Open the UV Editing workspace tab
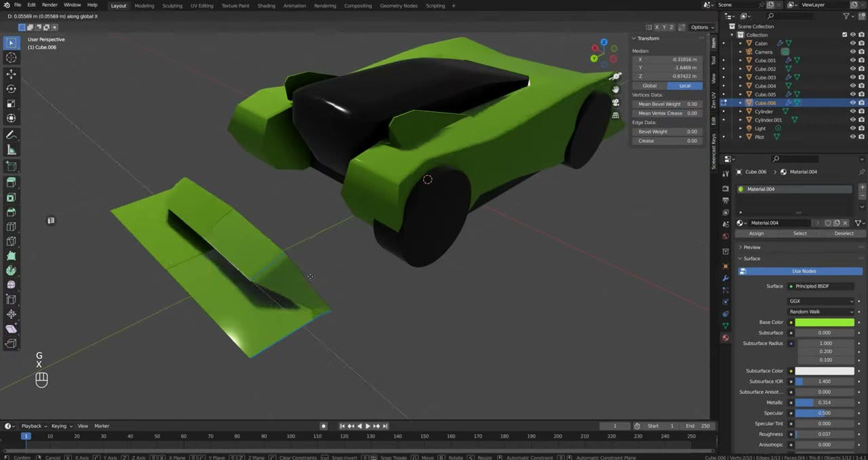 point(202,5)
